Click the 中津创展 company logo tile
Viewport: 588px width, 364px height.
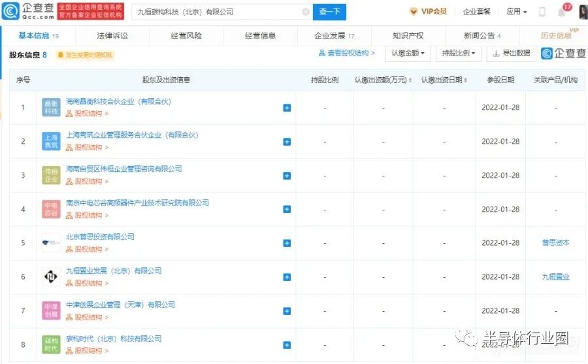51,310
